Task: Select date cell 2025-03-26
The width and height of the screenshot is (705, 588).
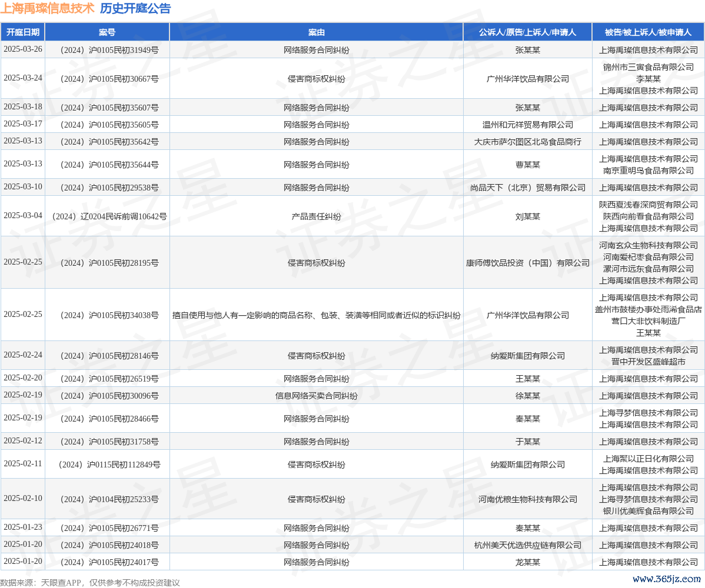Action: coord(23,49)
